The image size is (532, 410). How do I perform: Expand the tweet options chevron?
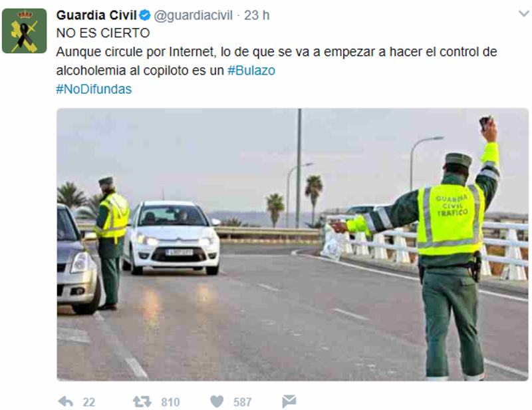[524, 14]
